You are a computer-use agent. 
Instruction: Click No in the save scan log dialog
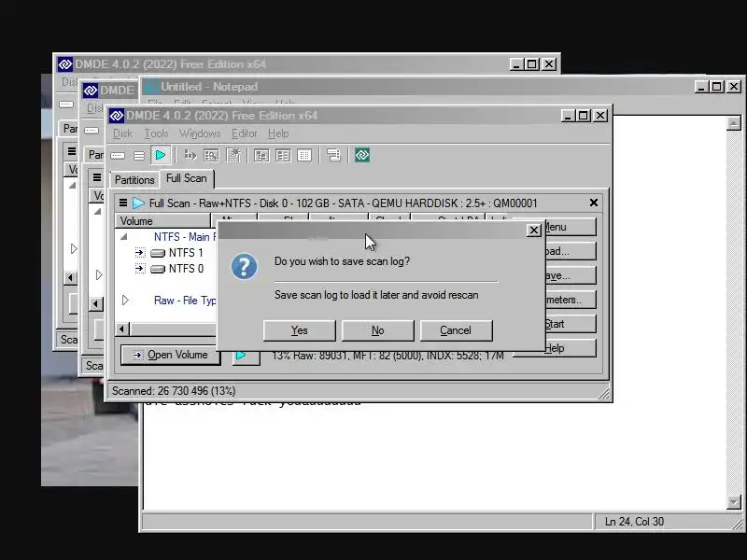point(378,330)
